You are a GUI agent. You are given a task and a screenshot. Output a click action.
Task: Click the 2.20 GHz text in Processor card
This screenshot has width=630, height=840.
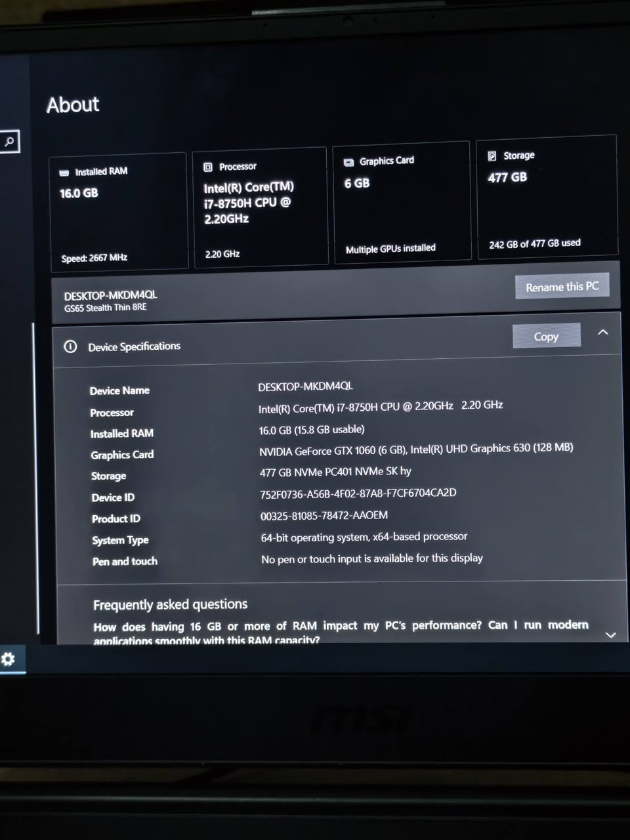click(222, 254)
